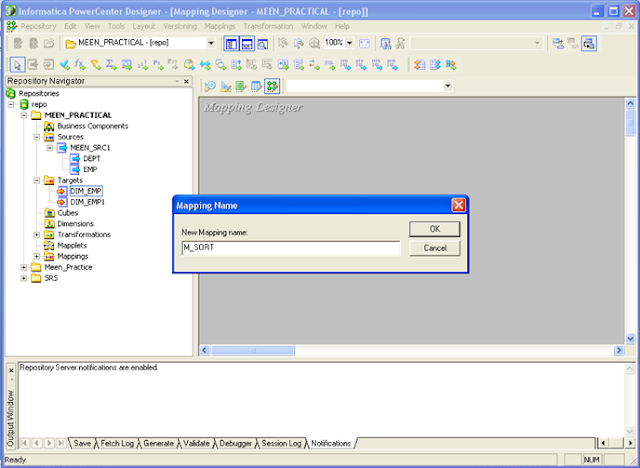
Task: Pick the Sequence Generator 123 icon
Action: (x=142, y=64)
